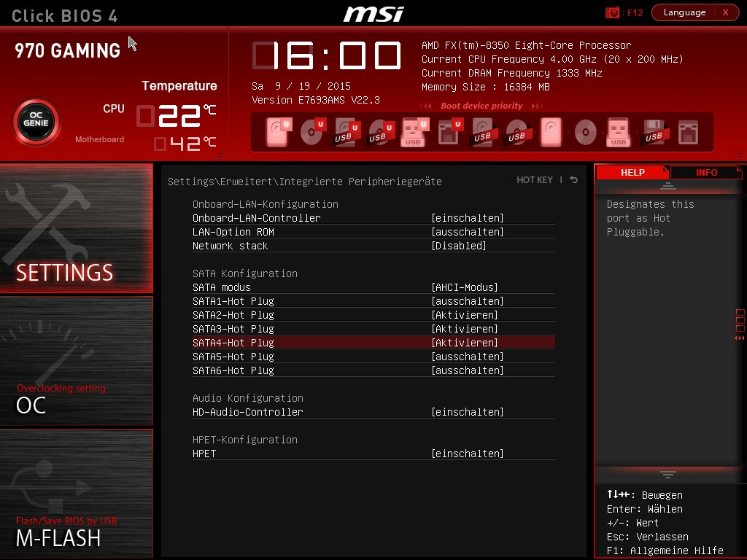
Task: Click the Memory Size : 16384 MB line
Action: [485, 87]
